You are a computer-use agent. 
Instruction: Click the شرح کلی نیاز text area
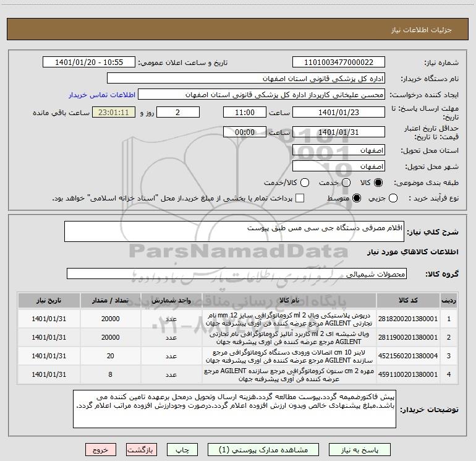tap(234, 231)
